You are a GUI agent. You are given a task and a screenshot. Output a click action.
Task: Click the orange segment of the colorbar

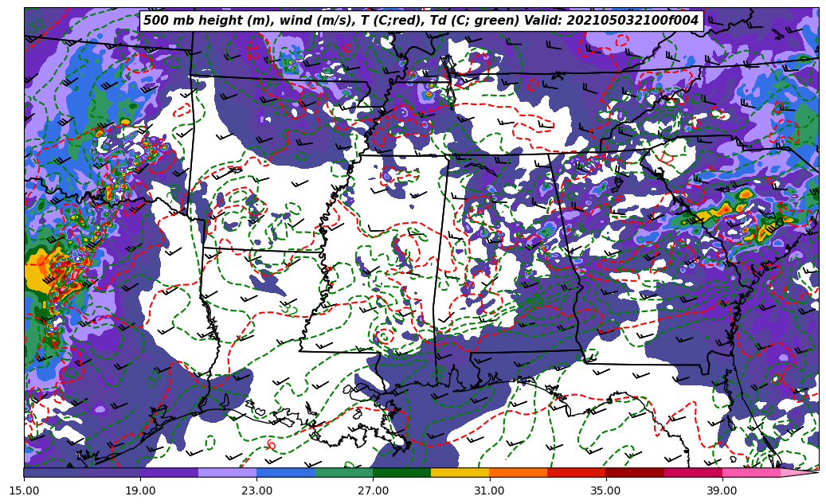click(x=518, y=472)
